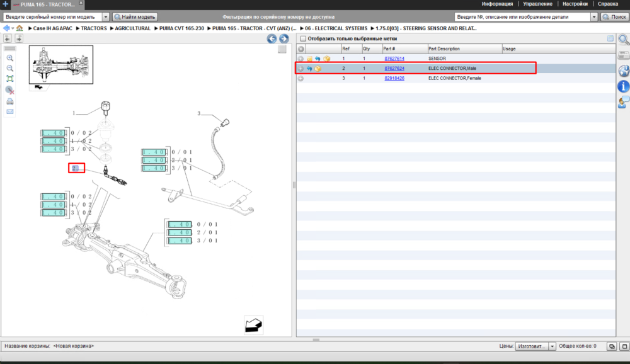Expand the part search dropdown arrow
The width and height of the screenshot is (630, 364).
pos(594,17)
